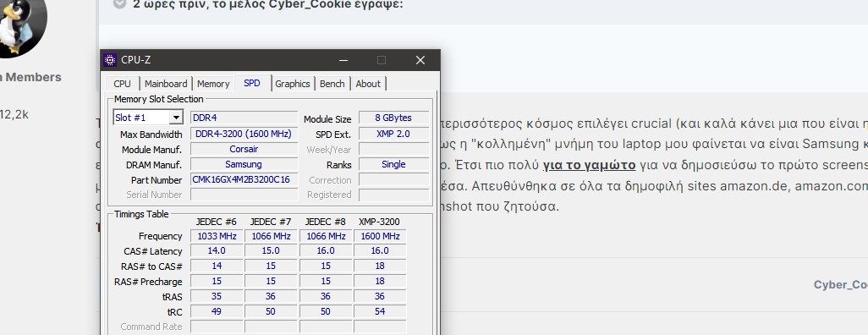
Task: Click the tRC value 54 cell
Action: (x=380, y=311)
